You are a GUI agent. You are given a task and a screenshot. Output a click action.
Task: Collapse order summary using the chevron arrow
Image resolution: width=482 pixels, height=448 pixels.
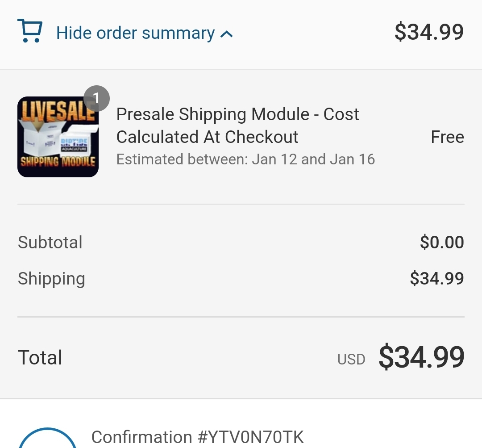tap(227, 34)
